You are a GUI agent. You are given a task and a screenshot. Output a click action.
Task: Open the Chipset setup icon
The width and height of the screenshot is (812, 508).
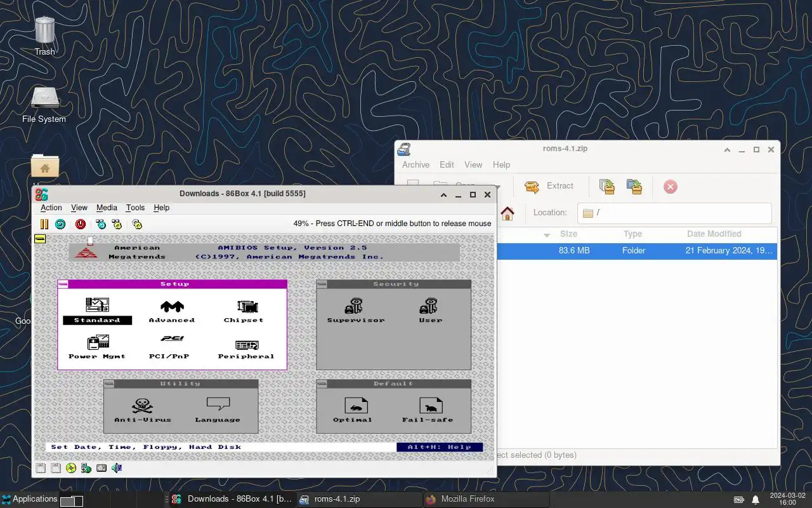click(x=244, y=311)
